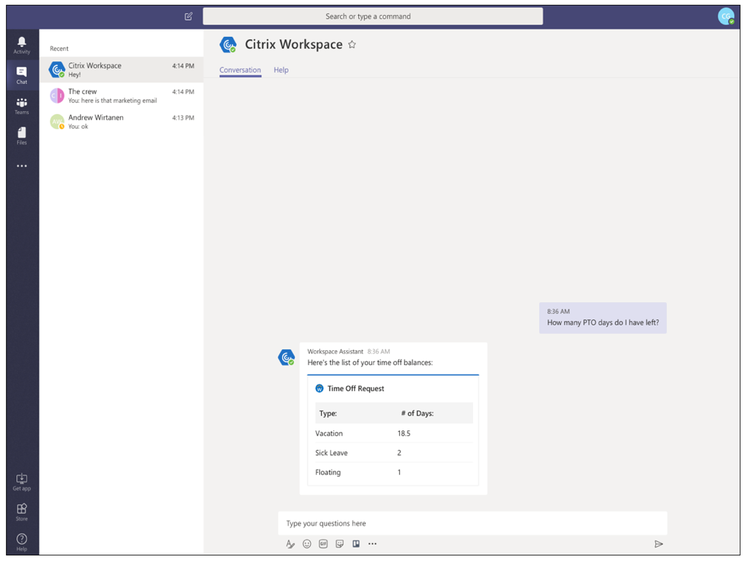Click the Recent section label
The image size is (750, 565).
(59, 48)
